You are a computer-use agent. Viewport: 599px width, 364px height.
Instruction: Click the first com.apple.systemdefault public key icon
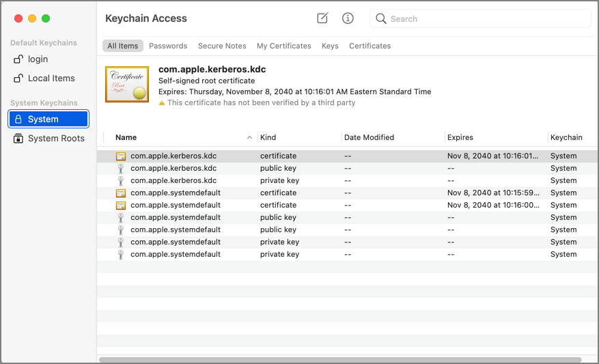coord(121,217)
